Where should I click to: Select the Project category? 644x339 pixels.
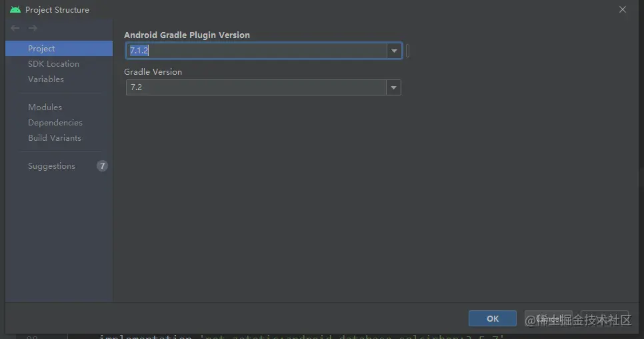[x=59, y=49]
